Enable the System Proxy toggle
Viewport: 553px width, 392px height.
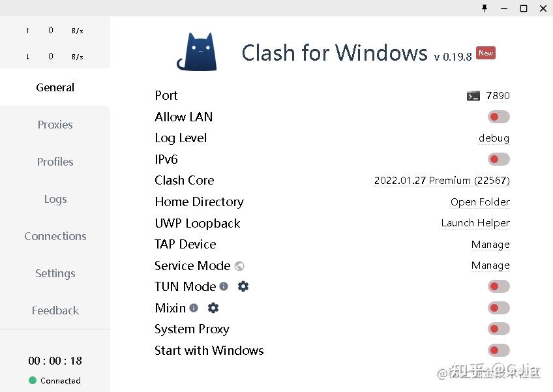coord(498,329)
